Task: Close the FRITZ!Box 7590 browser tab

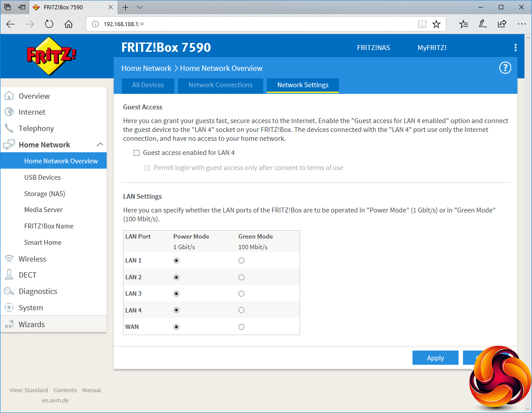Action: click(x=111, y=7)
